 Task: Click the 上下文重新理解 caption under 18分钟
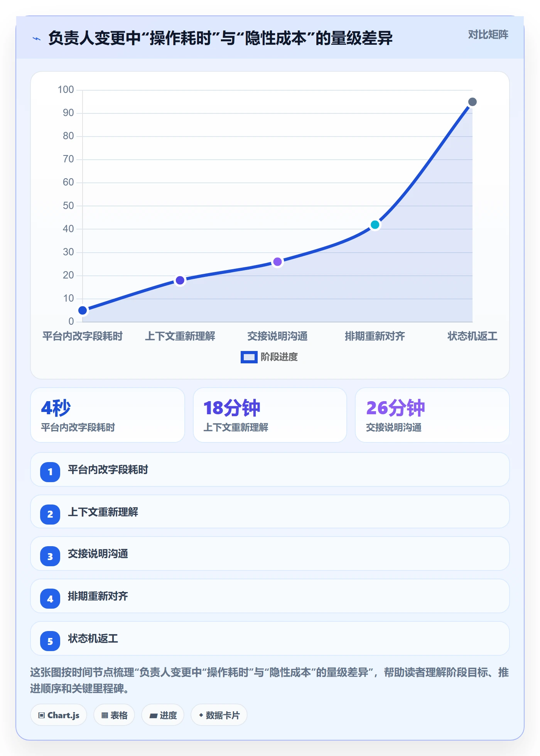(x=236, y=427)
